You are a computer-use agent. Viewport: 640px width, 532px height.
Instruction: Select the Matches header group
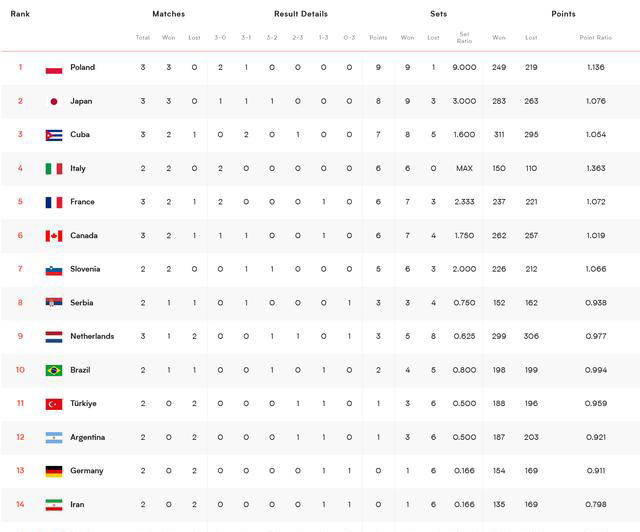[x=168, y=14]
